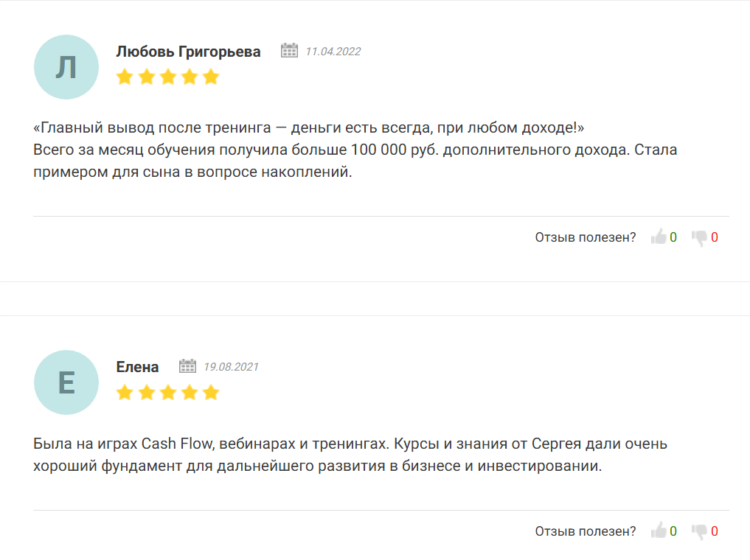Click the avatar circle with letter Е
This screenshot has width=750, height=560.
66,382
